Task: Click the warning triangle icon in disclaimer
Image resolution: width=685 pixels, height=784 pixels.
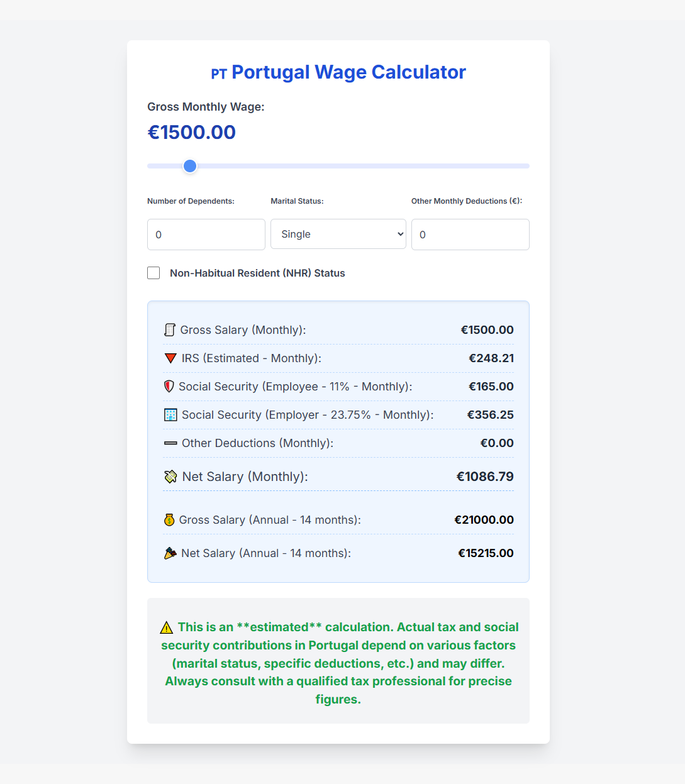Action: [x=167, y=627]
